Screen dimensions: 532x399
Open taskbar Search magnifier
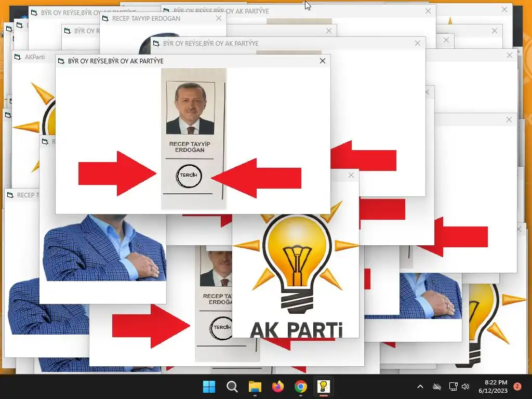pos(232,387)
